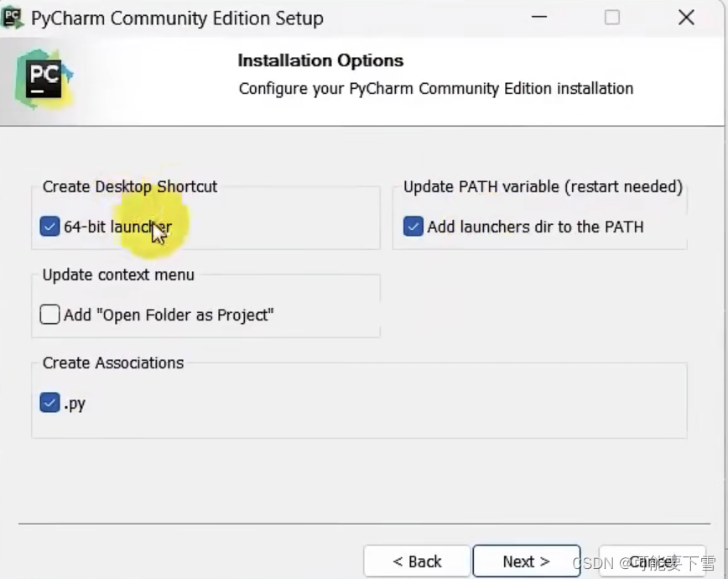This screenshot has height=579, width=728.
Task: Click the minimize icon on the title bar
Action: coord(538,17)
